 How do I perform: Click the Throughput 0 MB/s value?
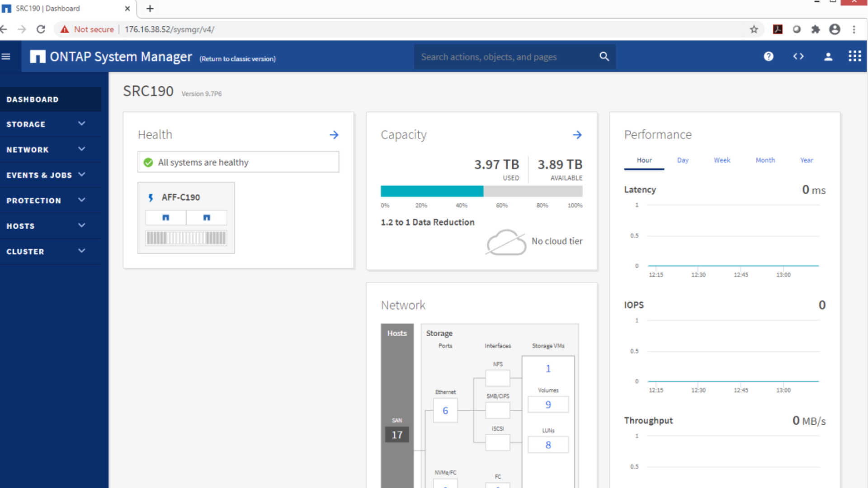click(809, 421)
